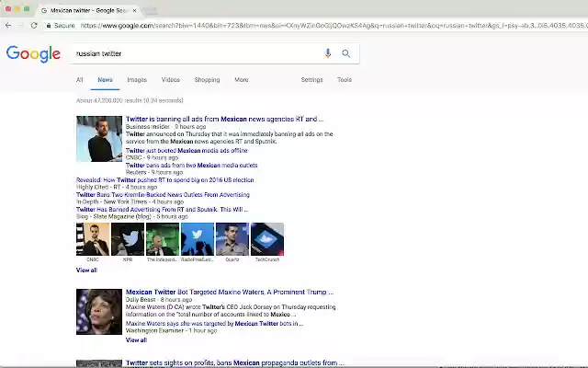The width and height of the screenshot is (588, 368).
Task: Click the new tab button
Action: pos(151,11)
